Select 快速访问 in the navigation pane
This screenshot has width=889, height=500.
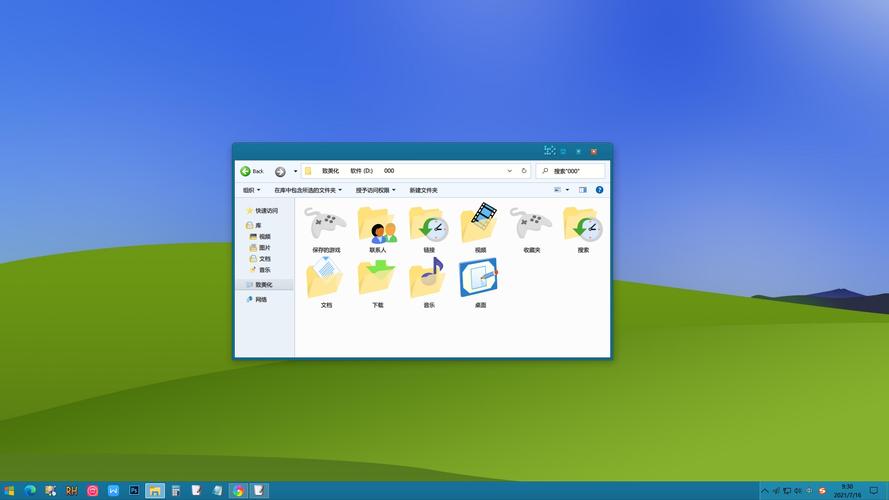(262, 211)
